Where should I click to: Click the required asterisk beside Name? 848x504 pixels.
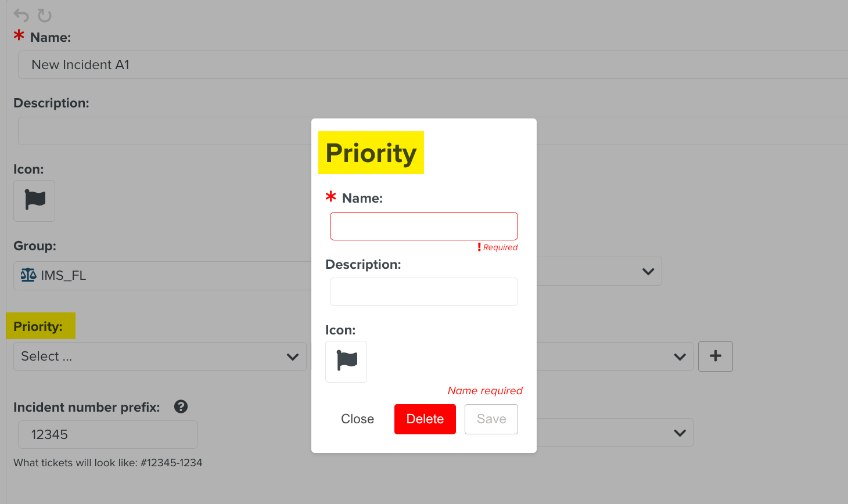click(x=330, y=197)
